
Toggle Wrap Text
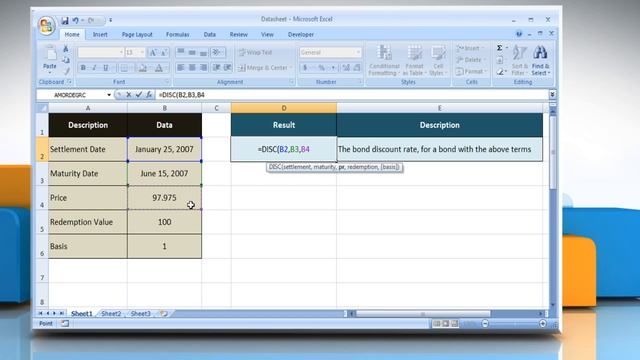[256, 52]
